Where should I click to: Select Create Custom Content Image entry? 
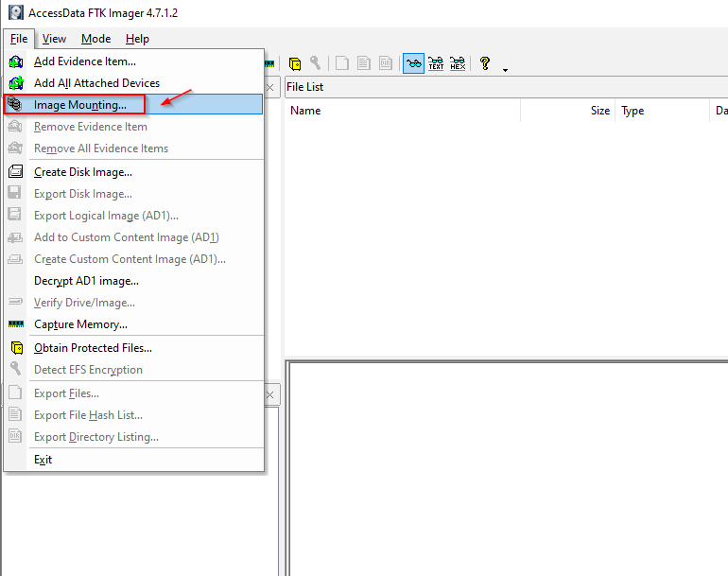tap(133, 259)
